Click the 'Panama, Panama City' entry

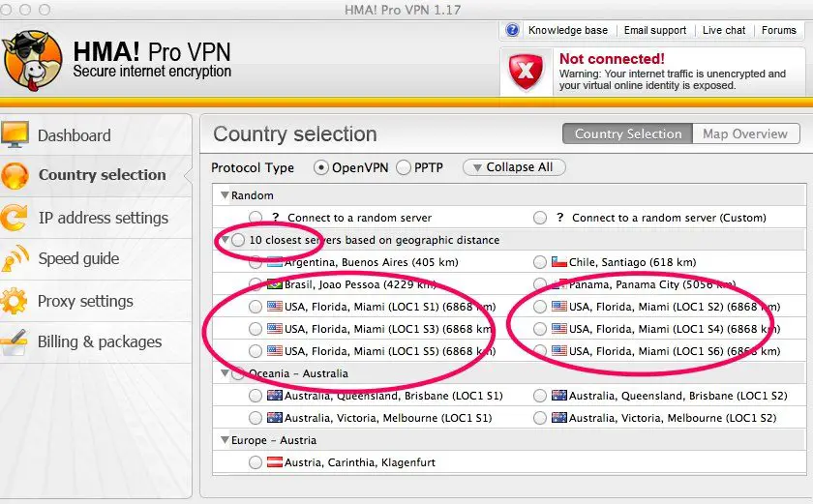(651, 284)
